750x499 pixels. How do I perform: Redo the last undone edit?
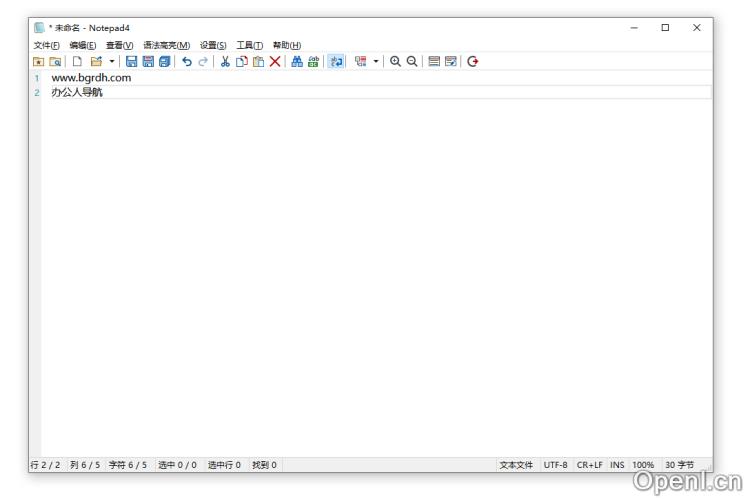(x=203, y=62)
